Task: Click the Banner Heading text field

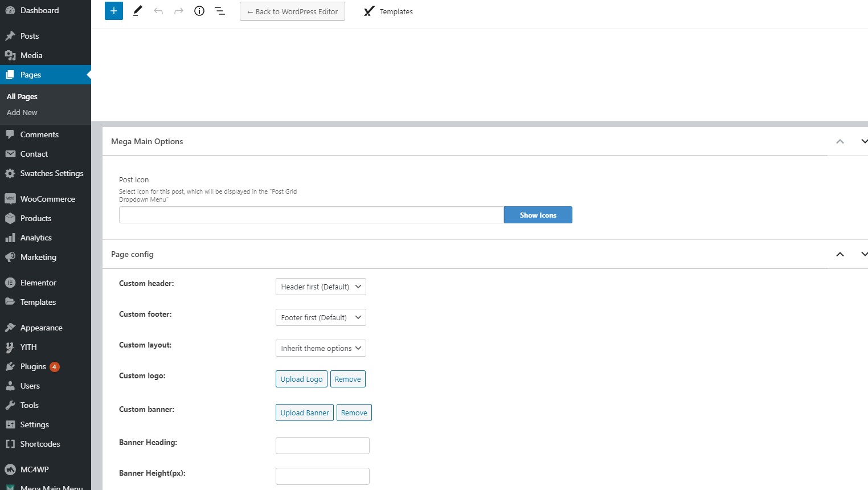Action: [322, 446]
